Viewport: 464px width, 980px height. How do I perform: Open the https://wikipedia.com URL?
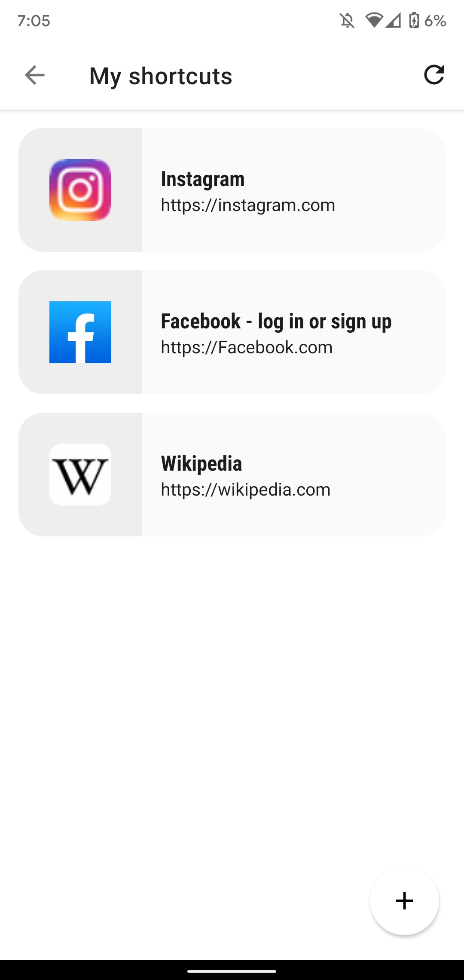246,490
